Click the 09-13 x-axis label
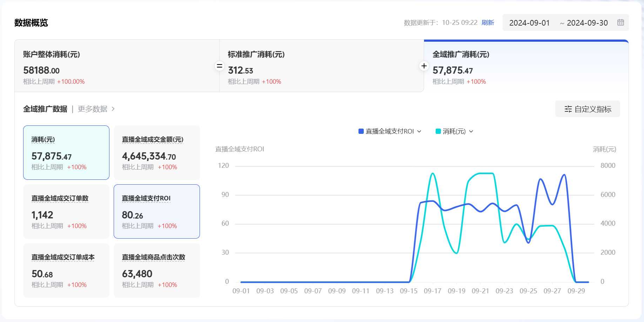This screenshot has width=644, height=322. pos(385,291)
